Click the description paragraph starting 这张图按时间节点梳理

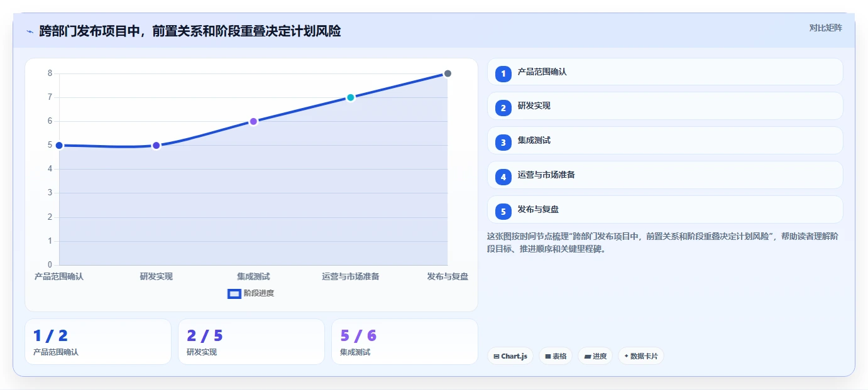tap(662, 242)
